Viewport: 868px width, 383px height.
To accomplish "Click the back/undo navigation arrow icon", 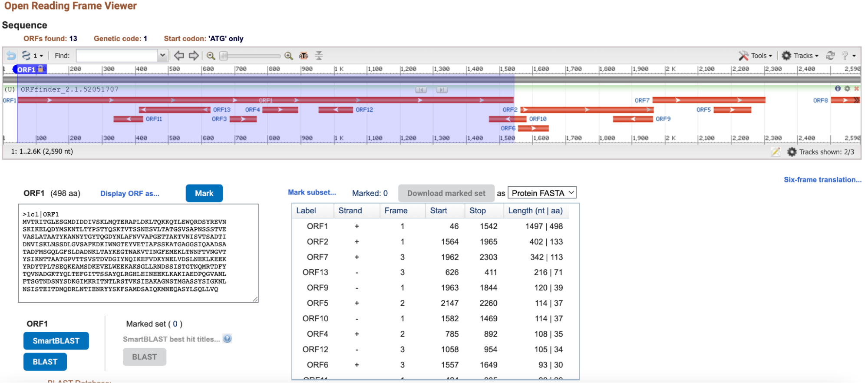I will coord(11,56).
